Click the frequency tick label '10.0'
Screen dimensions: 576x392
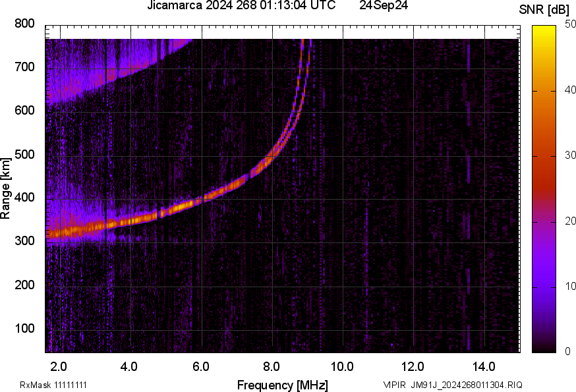click(x=342, y=367)
